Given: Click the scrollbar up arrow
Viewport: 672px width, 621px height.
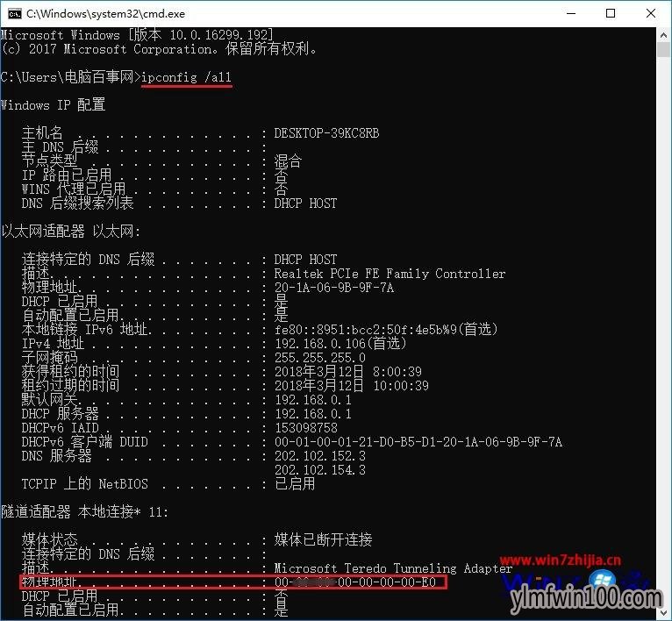Looking at the screenshot, I should coord(663,34).
